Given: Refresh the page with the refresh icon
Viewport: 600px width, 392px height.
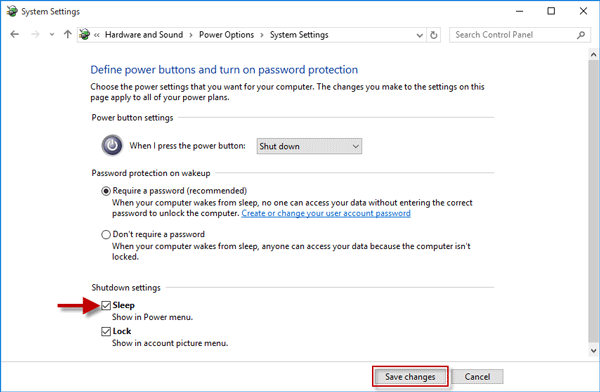Looking at the screenshot, I should (433, 35).
